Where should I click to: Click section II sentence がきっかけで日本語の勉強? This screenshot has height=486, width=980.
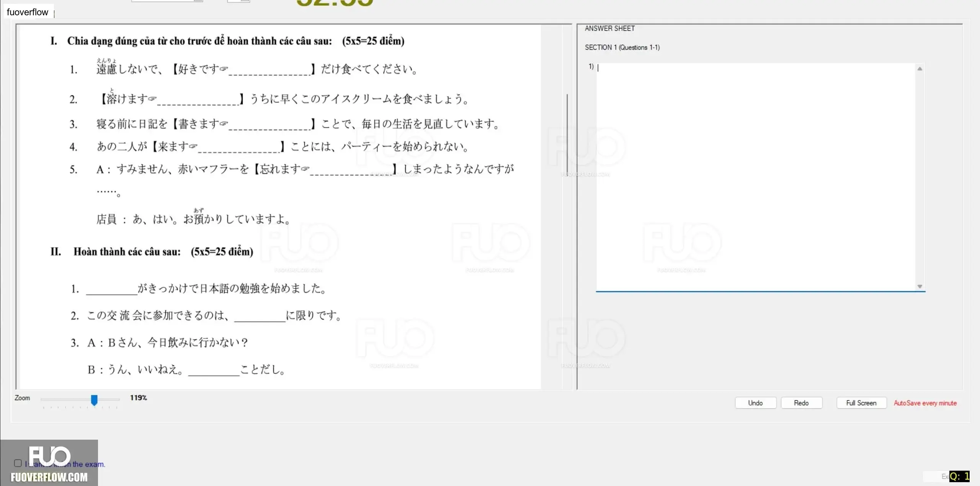tap(207, 288)
